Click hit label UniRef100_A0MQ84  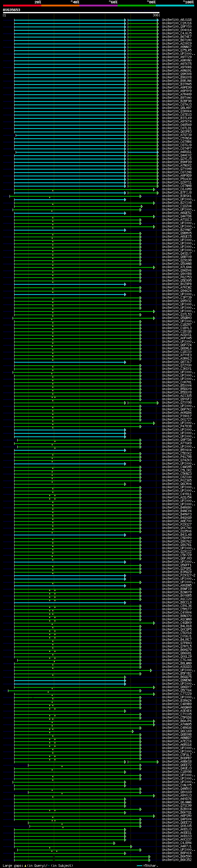(x=177, y=412)
